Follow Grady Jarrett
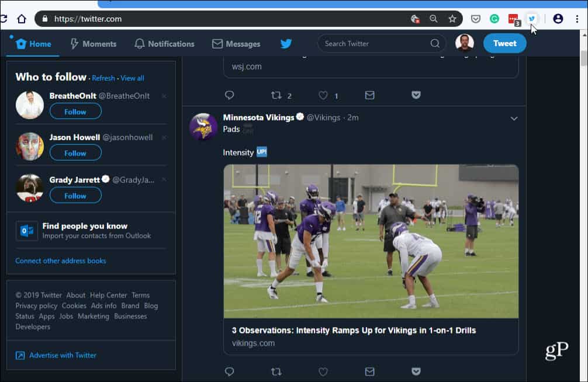Screen dimensions: 588x382 [75, 196]
